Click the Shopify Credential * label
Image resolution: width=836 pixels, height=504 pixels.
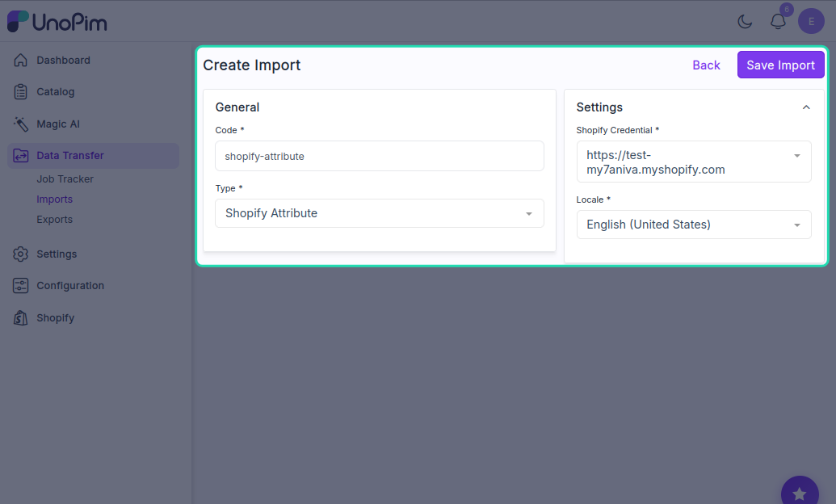pyautogui.click(x=618, y=130)
